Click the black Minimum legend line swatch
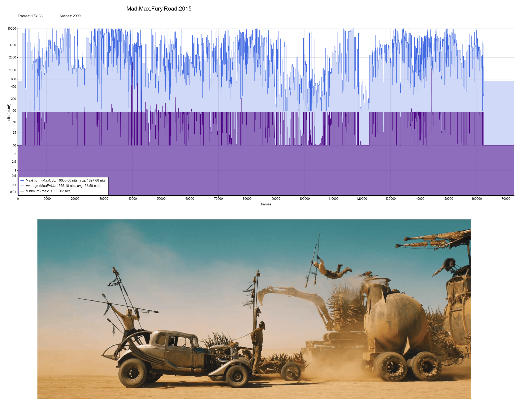This screenshot has width=525, height=420. point(22,191)
